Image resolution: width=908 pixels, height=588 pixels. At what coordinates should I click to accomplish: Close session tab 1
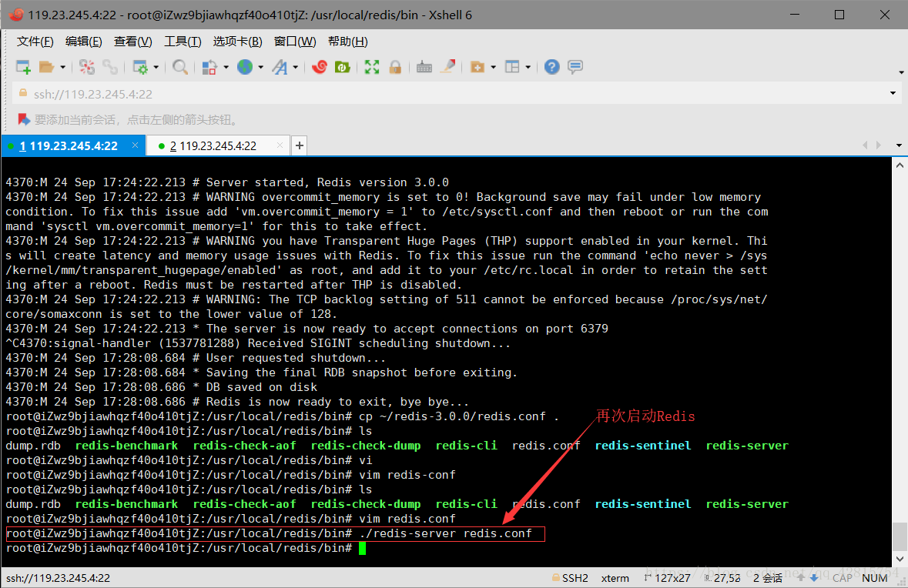pyautogui.click(x=135, y=145)
